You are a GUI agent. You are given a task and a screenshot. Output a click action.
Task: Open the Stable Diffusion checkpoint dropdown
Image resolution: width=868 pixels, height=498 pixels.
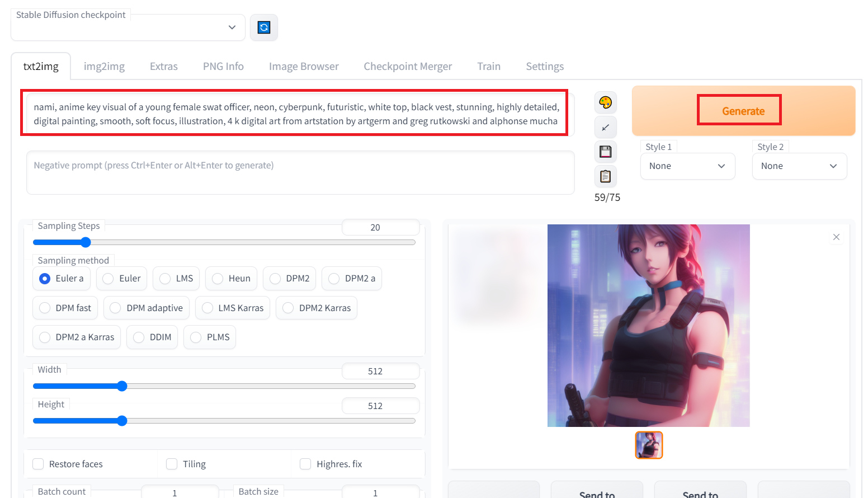pos(128,27)
